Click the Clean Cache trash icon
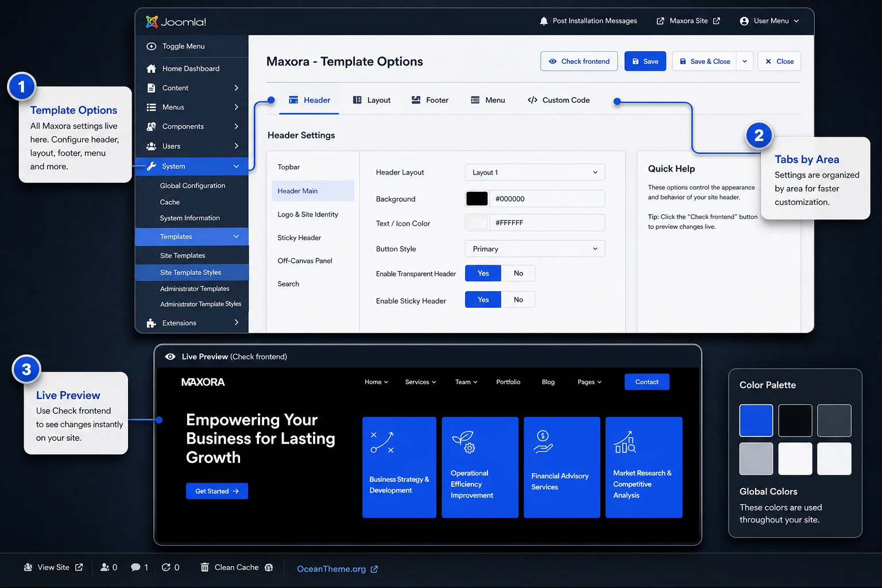 coord(204,567)
